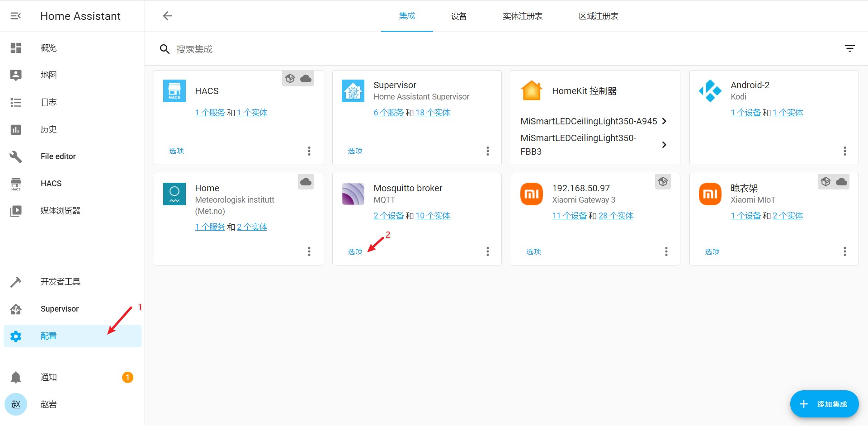The width and height of the screenshot is (868, 426).
Task: Open the HACS card overflow menu
Action: (309, 151)
